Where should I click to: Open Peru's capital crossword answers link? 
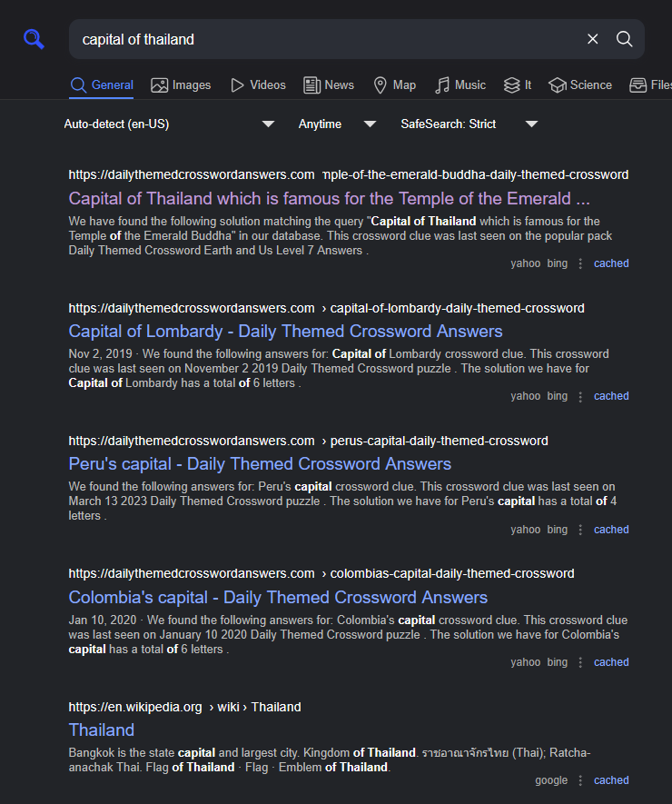click(260, 463)
